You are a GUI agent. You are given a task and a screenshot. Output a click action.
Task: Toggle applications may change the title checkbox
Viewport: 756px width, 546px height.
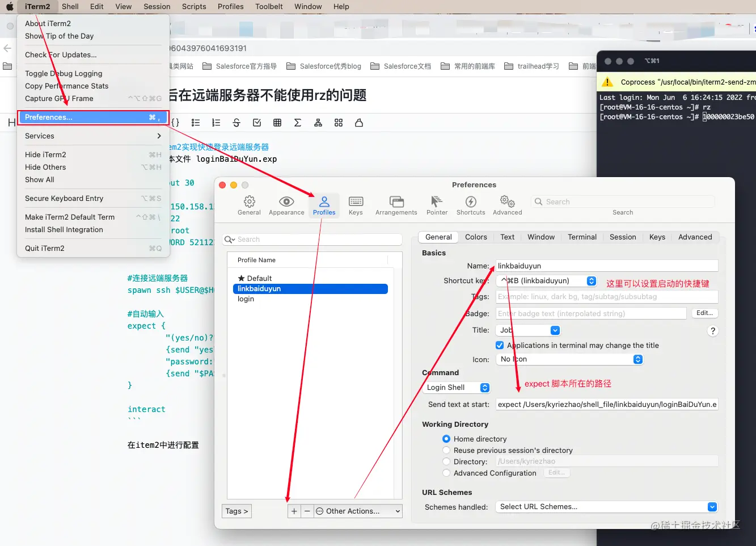[x=500, y=345]
